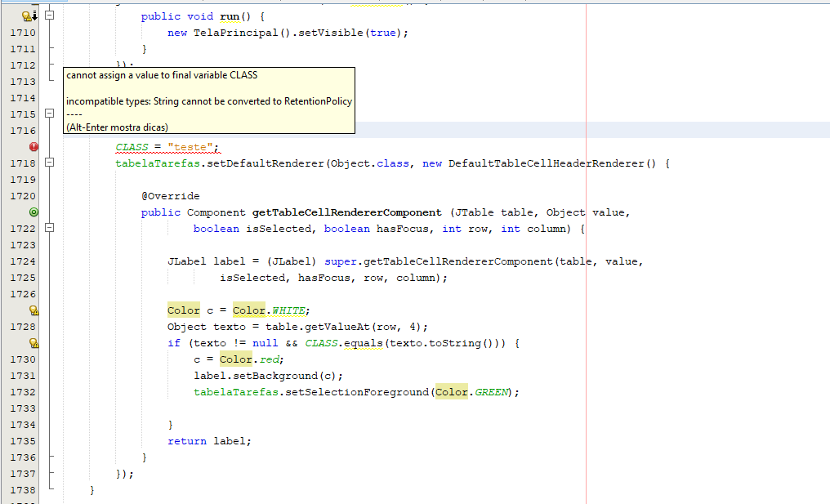Collapse the fold on the setDefaultRenderer line 1718
Screen dimensions: 830x504
coord(49,163)
